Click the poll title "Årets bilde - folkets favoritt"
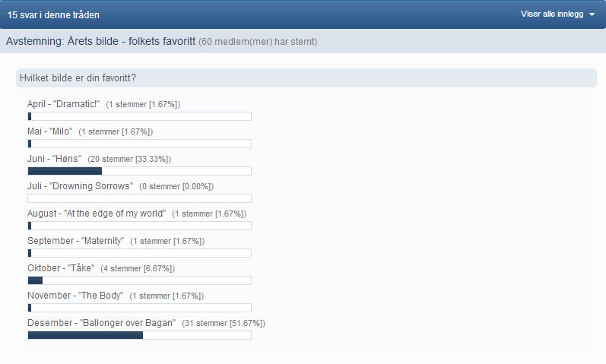Viewport: 606px width, 364px height. pos(132,41)
